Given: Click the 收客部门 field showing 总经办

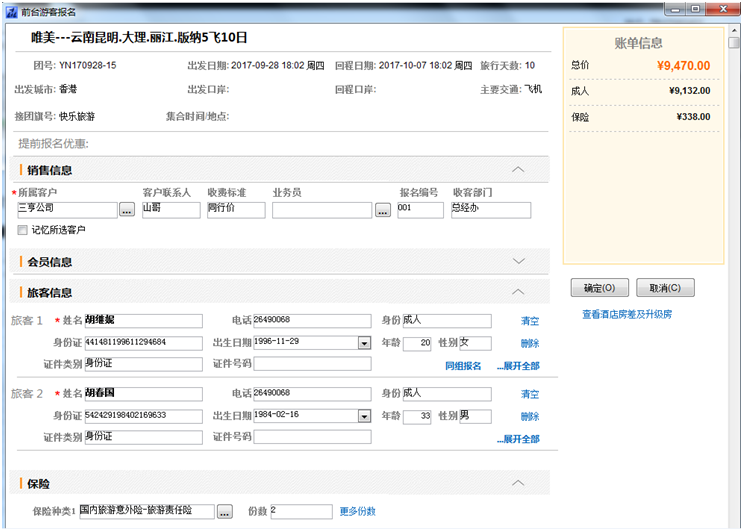Looking at the screenshot, I should [491, 210].
